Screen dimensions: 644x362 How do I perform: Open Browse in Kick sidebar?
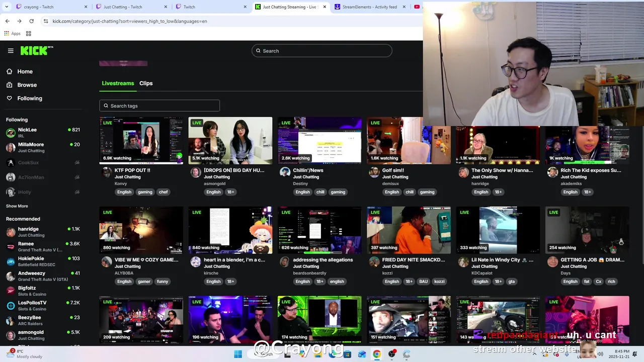[x=27, y=85]
